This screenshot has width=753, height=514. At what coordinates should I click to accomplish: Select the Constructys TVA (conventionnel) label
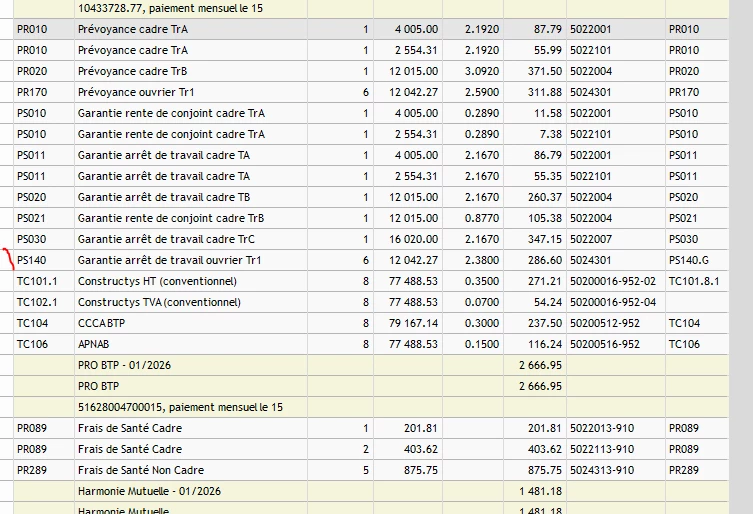(159, 302)
